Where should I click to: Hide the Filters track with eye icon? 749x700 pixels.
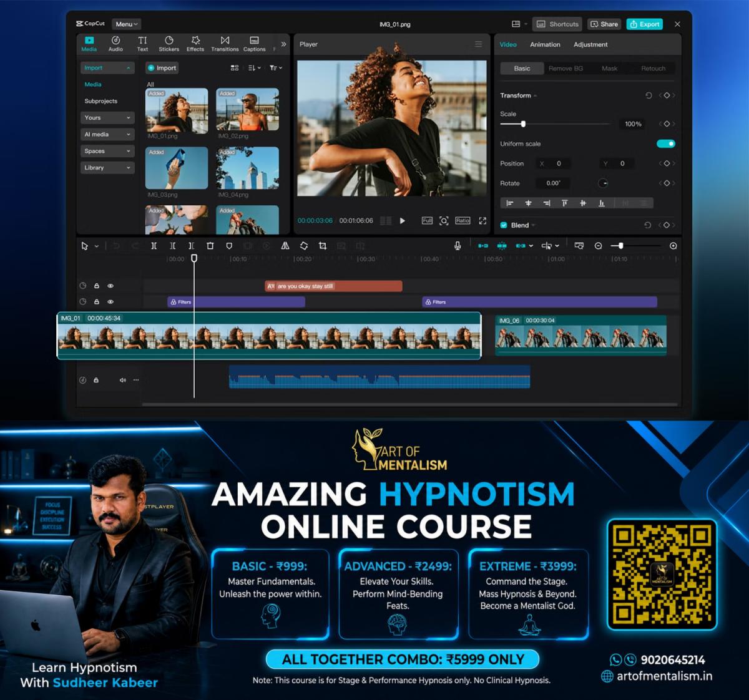pyautogui.click(x=110, y=302)
